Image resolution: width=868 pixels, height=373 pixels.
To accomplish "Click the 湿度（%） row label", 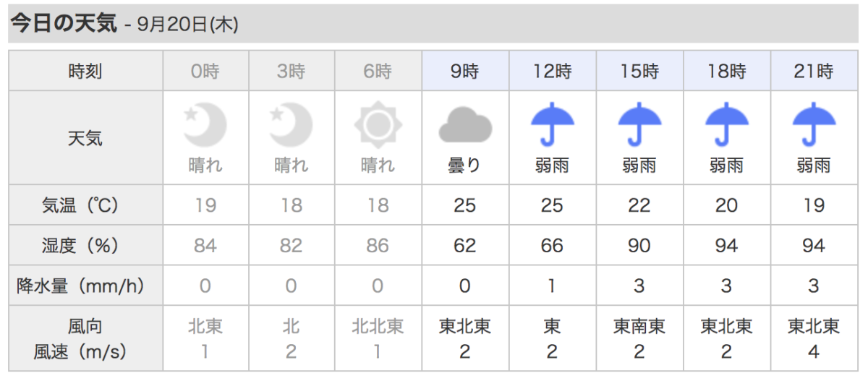I will coord(85,246).
